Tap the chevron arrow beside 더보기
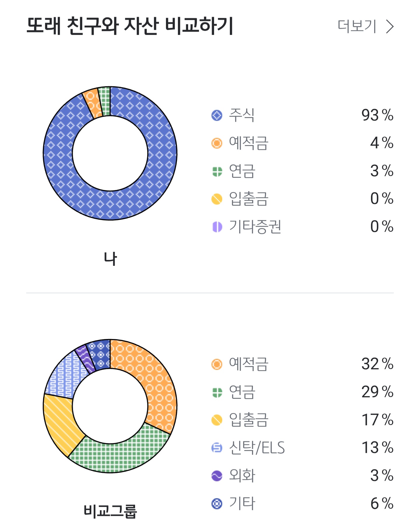This screenshot has height=520, width=420. click(390, 27)
